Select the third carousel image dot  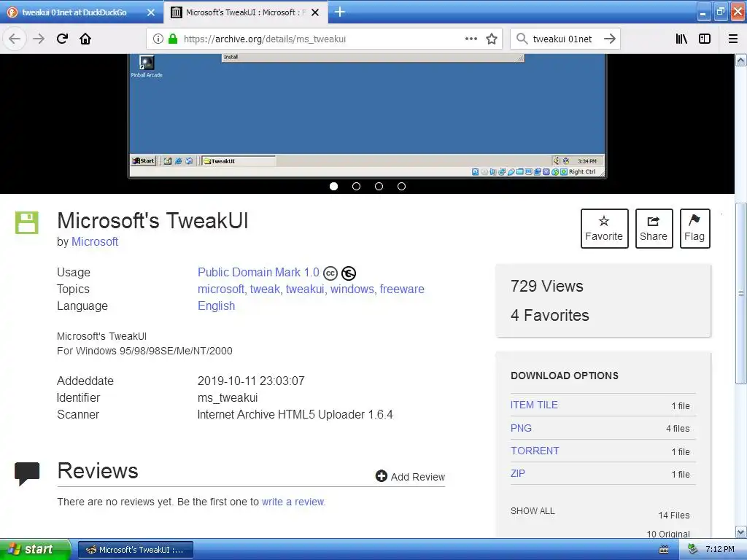pyautogui.click(x=379, y=186)
